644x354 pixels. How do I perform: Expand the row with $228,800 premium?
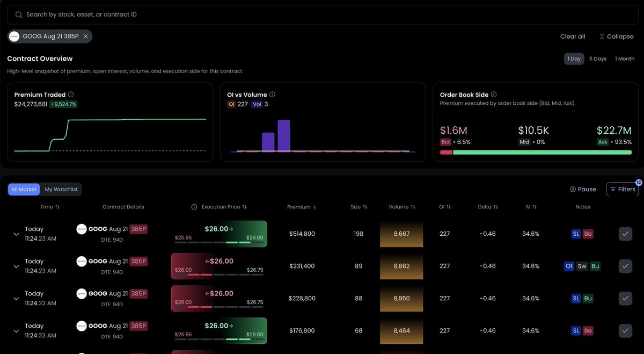16,298
